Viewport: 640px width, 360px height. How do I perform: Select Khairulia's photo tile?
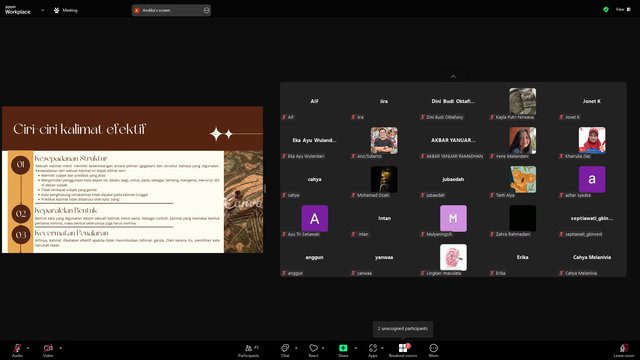click(x=592, y=140)
